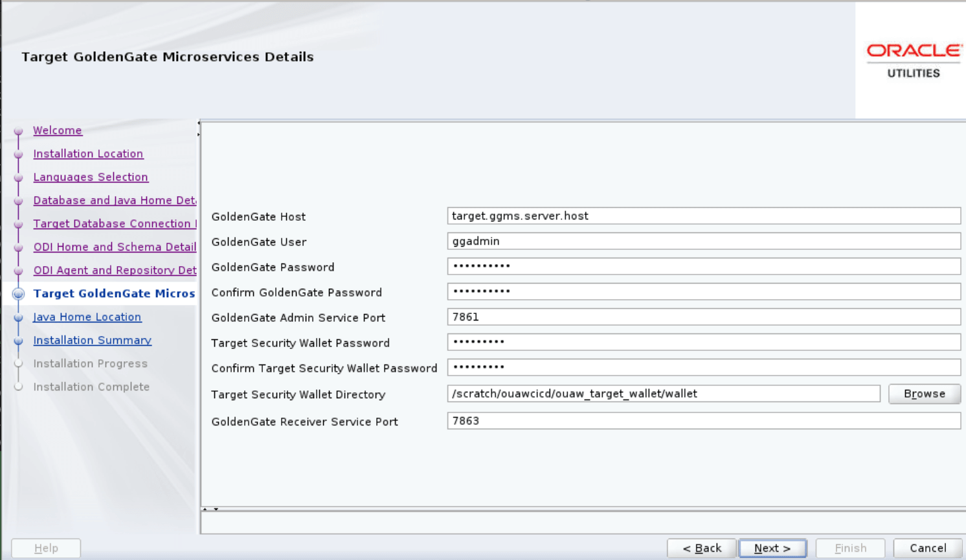This screenshot has height=560, width=966.
Task: Cancel the installation wizard
Action: [927, 548]
